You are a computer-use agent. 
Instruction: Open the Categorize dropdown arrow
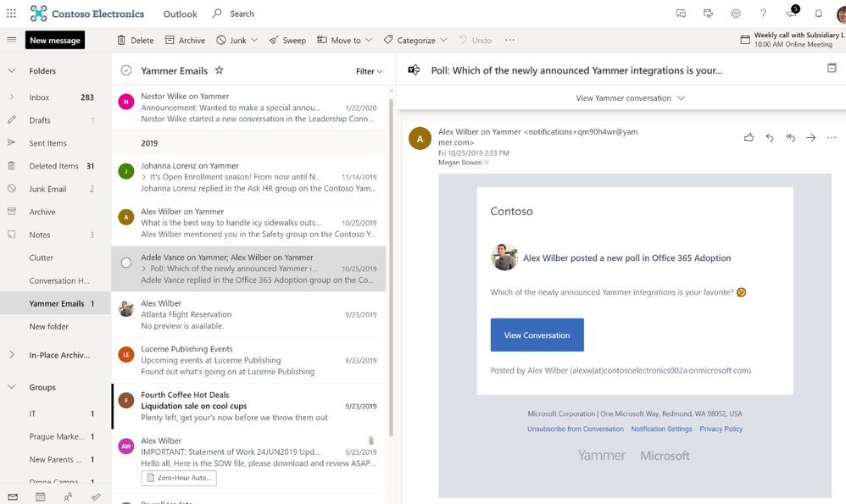tap(443, 40)
